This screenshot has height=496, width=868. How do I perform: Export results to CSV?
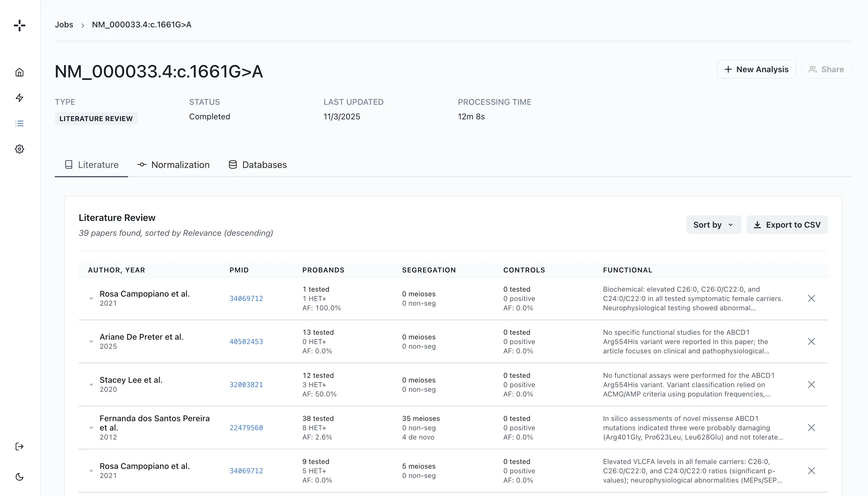(x=787, y=224)
